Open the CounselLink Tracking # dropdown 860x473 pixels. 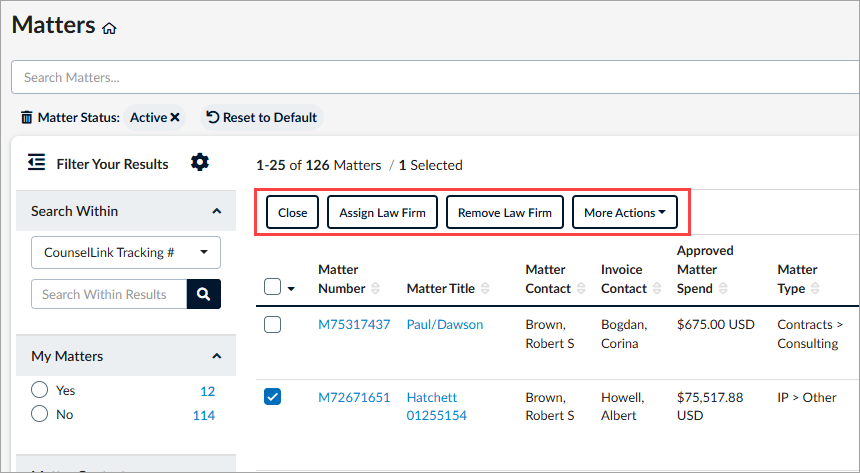click(126, 252)
